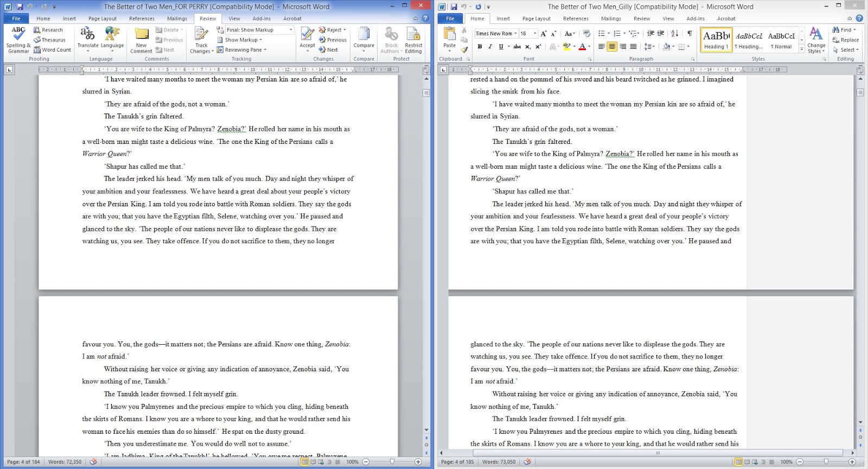Click the Restrict Editing icon
The height and width of the screenshot is (469, 868).
click(x=413, y=39)
